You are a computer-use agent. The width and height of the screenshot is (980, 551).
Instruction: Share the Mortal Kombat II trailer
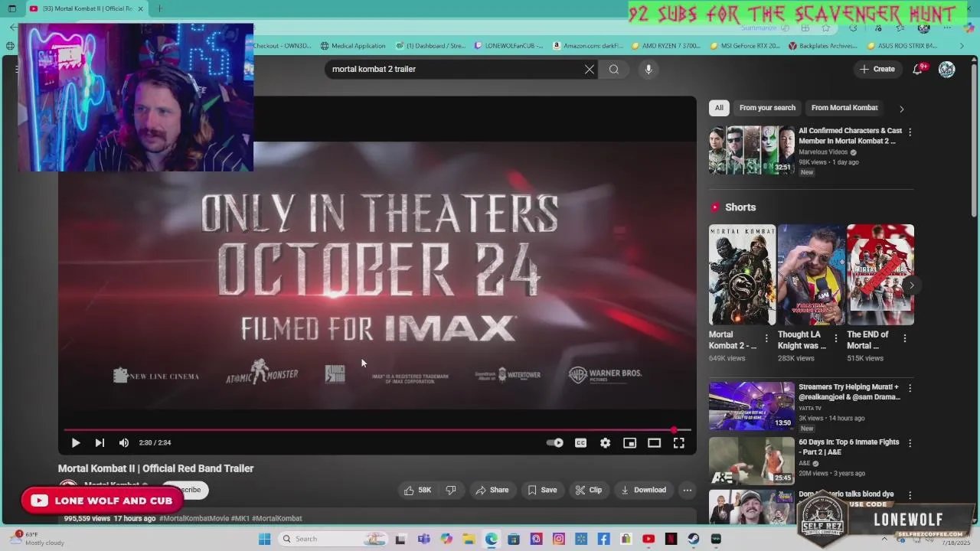pos(492,490)
